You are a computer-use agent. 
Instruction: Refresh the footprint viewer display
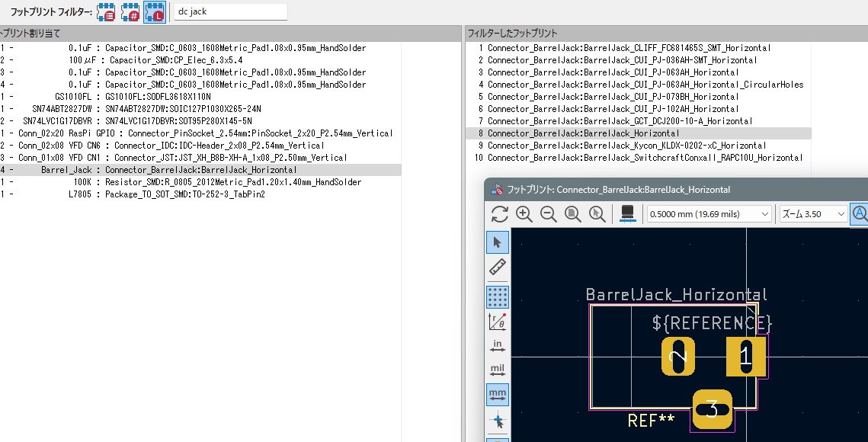pyautogui.click(x=499, y=214)
